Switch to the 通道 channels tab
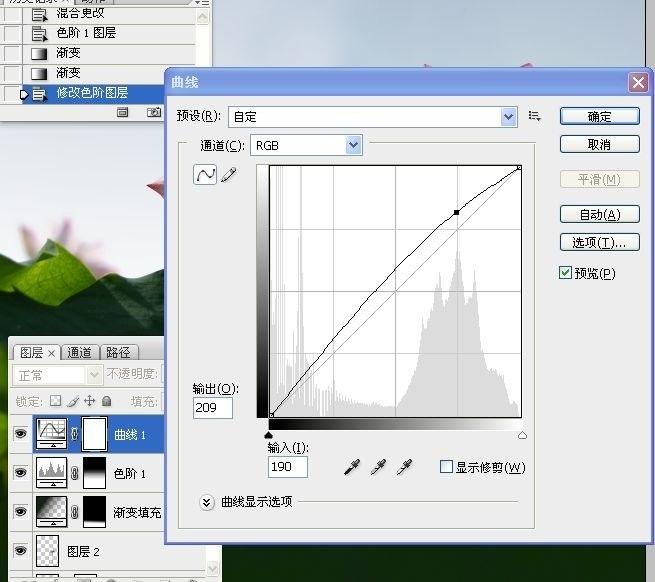Image resolution: width=655 pixels, height=582 pixels. click(80, 352)
